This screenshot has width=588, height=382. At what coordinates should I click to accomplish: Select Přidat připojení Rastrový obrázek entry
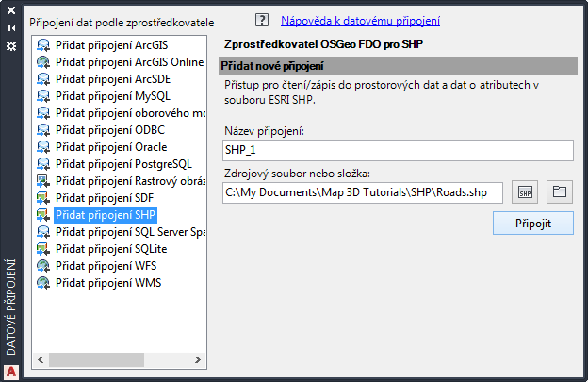pyautogui.click(x=130, y=181)
